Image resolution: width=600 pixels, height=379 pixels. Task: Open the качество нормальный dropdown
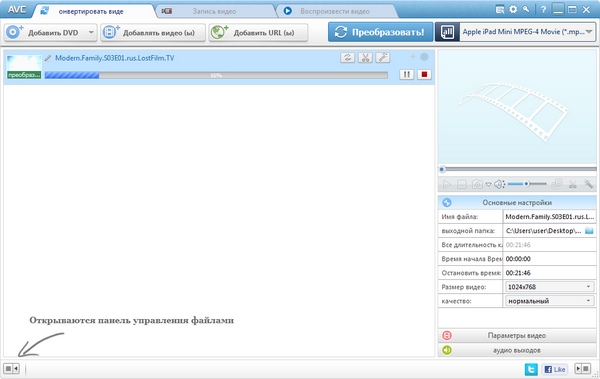pos(549,301)
